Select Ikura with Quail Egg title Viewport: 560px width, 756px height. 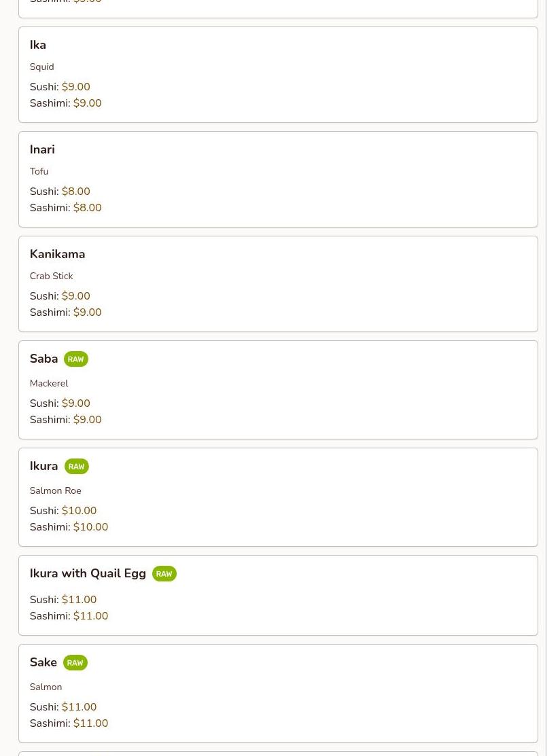[88, 573]
